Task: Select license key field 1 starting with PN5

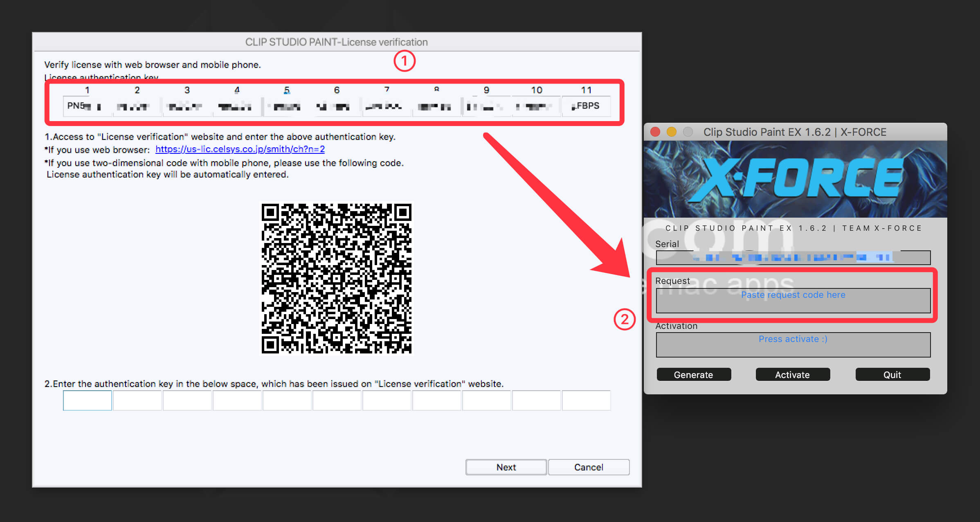Action: (87, 106)
